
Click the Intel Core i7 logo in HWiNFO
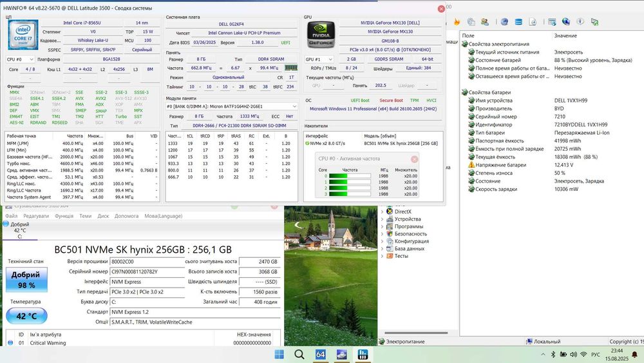click(x=23, y=35)
